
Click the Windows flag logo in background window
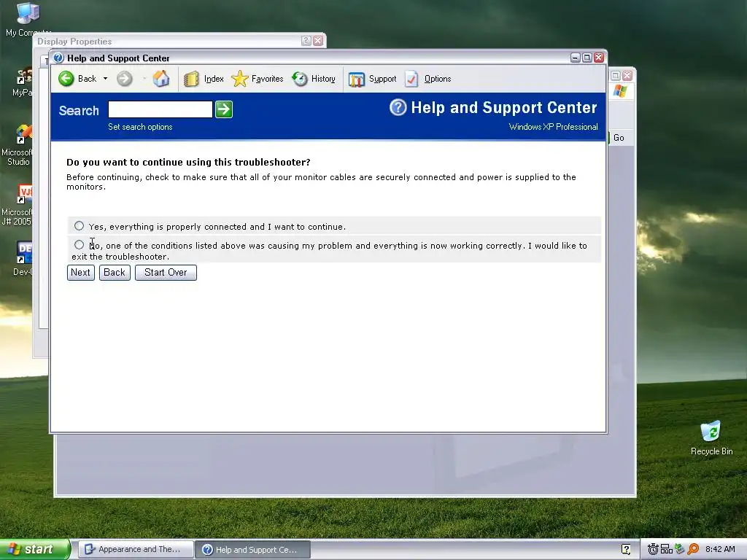(x=620, y=90)
